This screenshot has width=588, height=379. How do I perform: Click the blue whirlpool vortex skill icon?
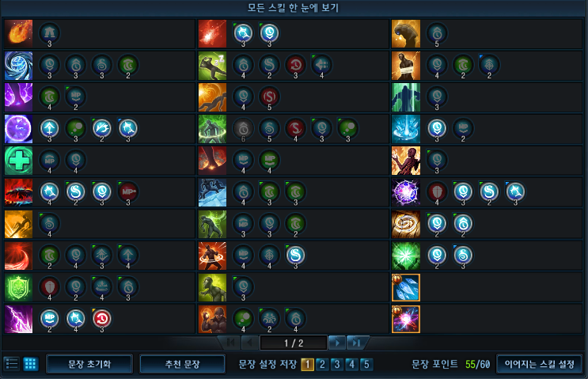pyautogui.click(x=18, y=66)
